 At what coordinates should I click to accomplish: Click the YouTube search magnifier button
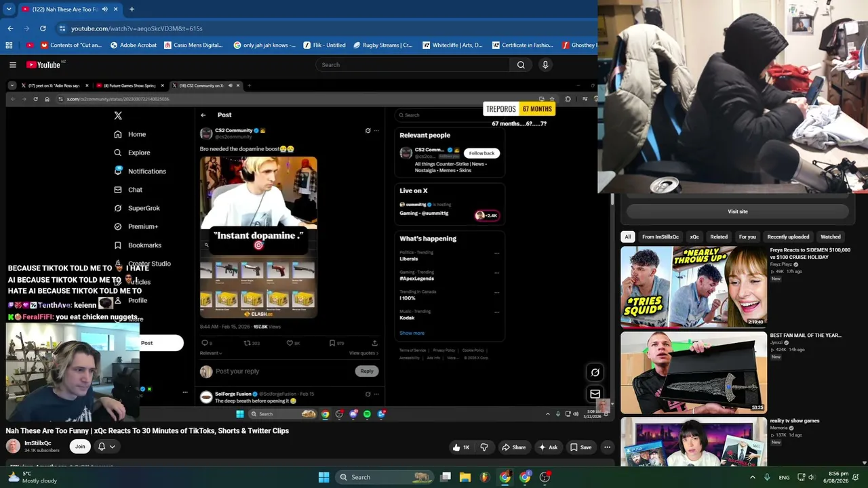point(521,65)
